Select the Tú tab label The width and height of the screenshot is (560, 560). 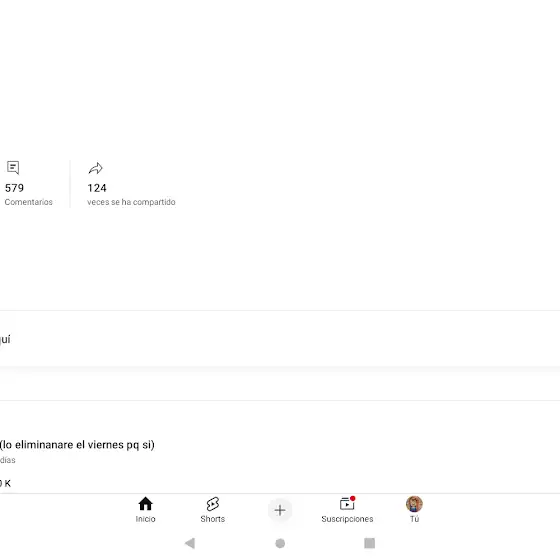coord(414,519)
